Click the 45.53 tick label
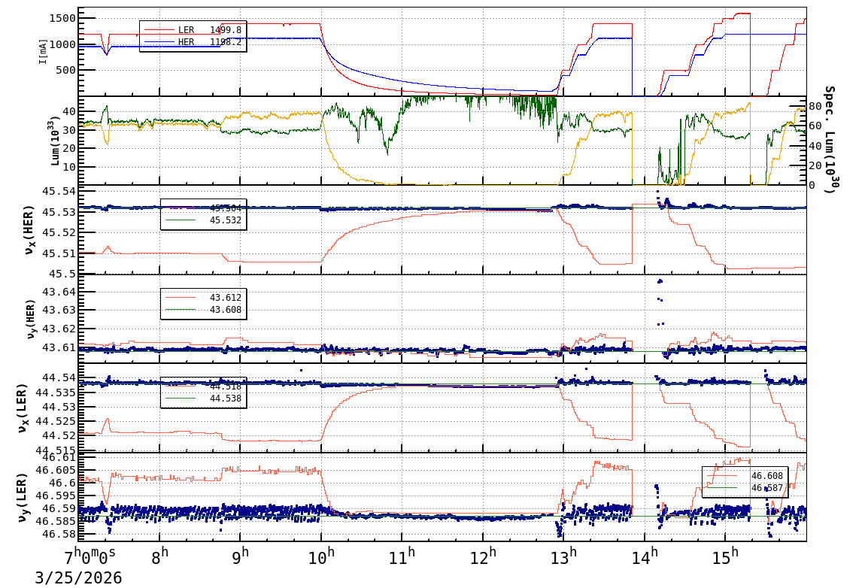 tap(59, 212)
